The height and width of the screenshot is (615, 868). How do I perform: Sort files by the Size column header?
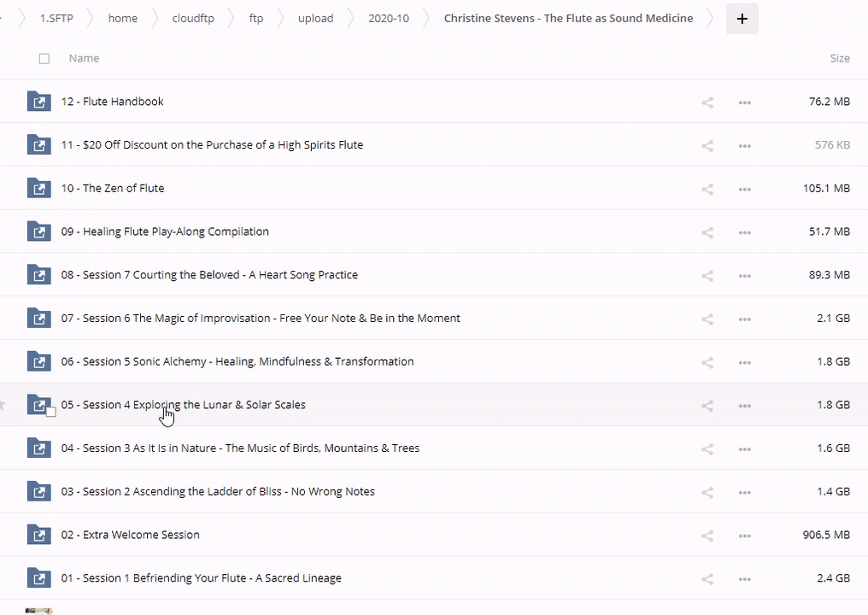coord(839,58)
